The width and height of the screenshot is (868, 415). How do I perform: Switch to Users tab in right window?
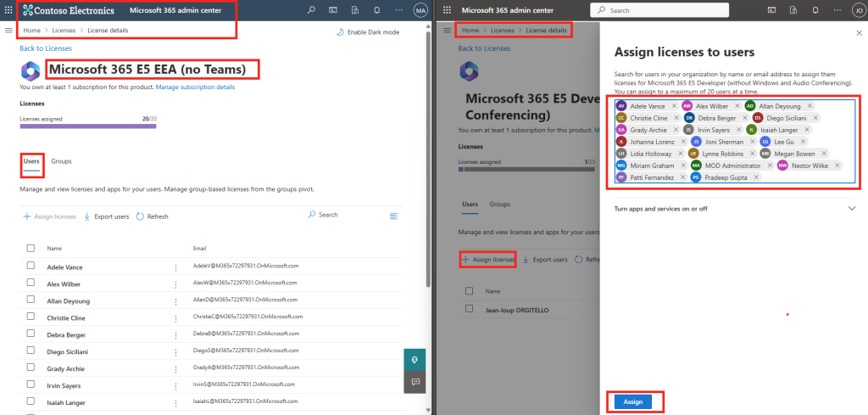(470, 205)
